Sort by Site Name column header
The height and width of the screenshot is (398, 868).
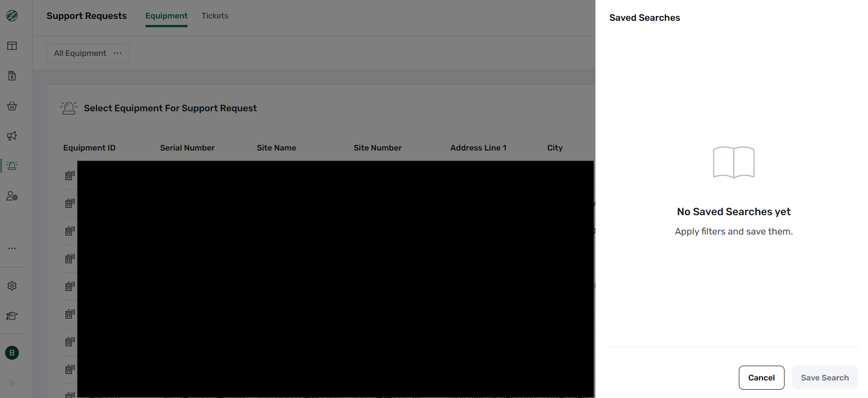coord(276,148)
